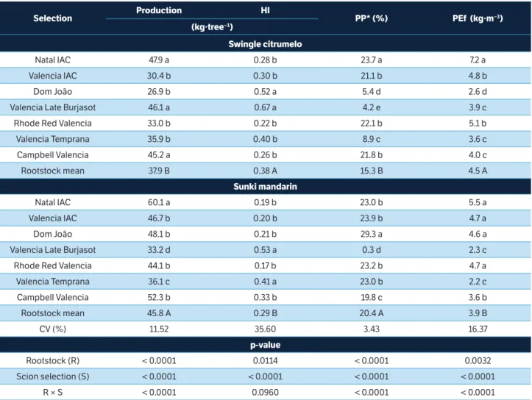Viewport: 532px width, 400px height.
Task: Click the 'Selection' column header
Action: coord(52,18)
